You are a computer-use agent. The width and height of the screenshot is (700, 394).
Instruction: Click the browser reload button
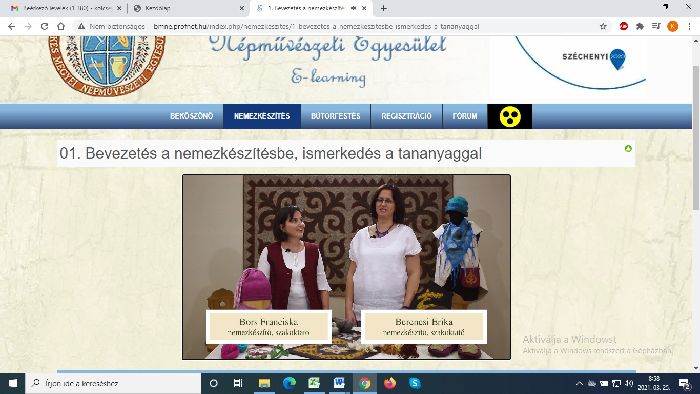(x=44, y=26)
